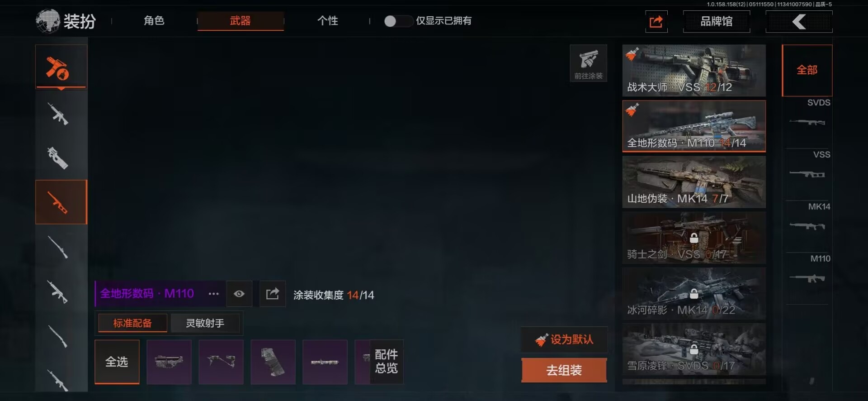The image size is (868, 401).
Task: Select 山地伪装 MK14 skin card
Action: click(x=694, y=182)
